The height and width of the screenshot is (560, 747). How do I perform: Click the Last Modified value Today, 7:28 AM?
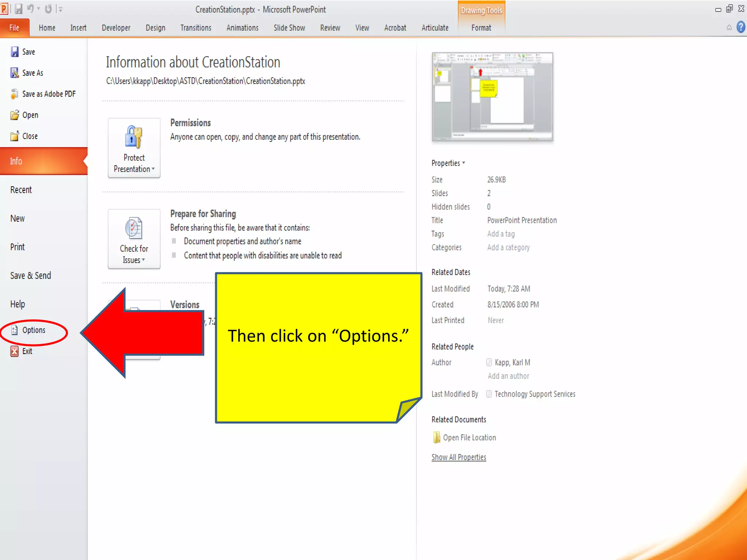coord(509,289)
